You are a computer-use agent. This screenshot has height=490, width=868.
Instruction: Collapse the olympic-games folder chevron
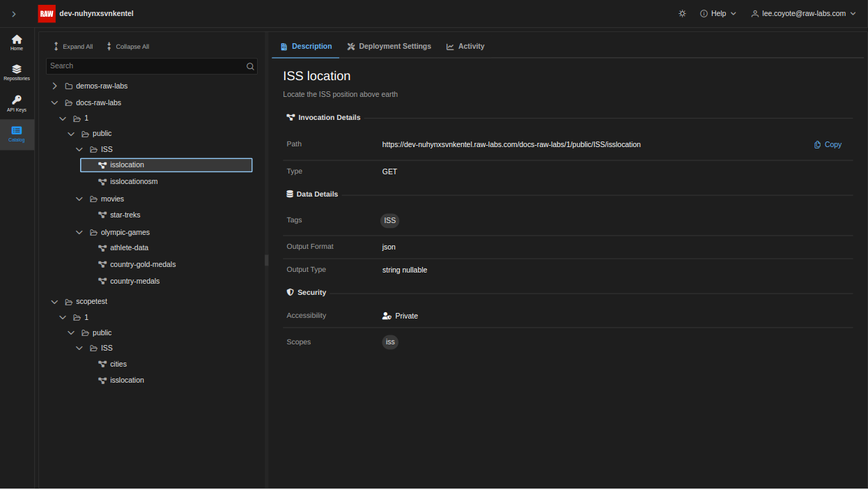coord(79,233)
